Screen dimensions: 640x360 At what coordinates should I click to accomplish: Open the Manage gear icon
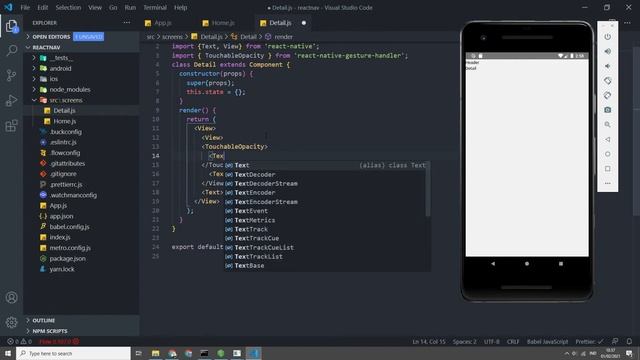(11, 322)
